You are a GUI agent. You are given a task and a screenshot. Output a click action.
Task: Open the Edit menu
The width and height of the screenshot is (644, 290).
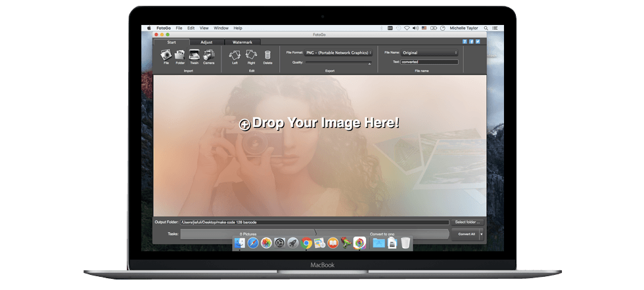[x=191, y=28]
